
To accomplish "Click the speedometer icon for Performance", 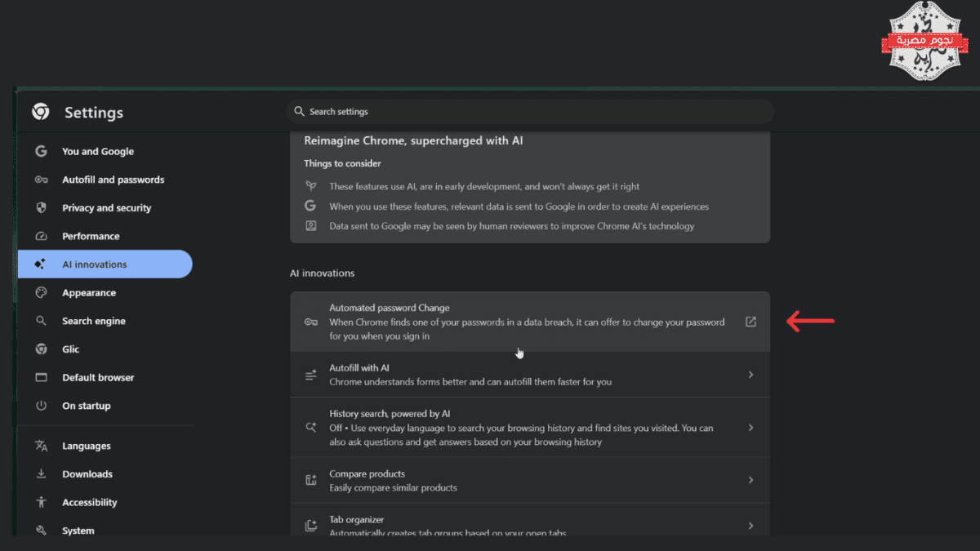I will pyautogui.click(x=41, y=236).
